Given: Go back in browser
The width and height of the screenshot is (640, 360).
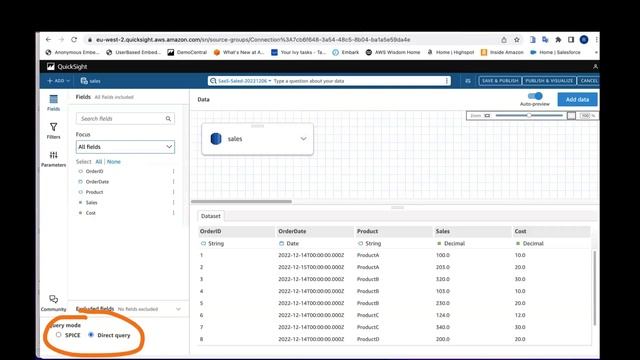Looking at the screenshot, I should 49,40.
